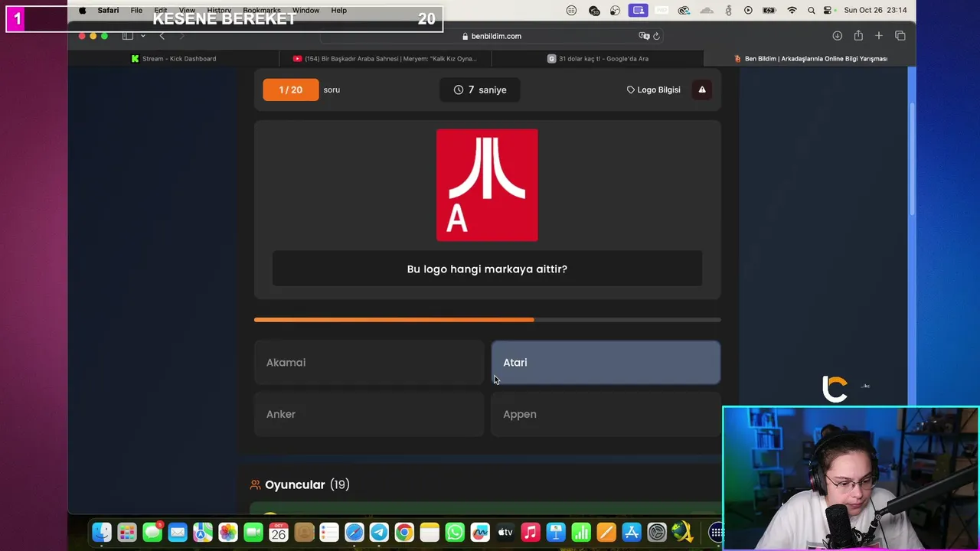Open Apple TV from the dock

[x=505, y=532]
